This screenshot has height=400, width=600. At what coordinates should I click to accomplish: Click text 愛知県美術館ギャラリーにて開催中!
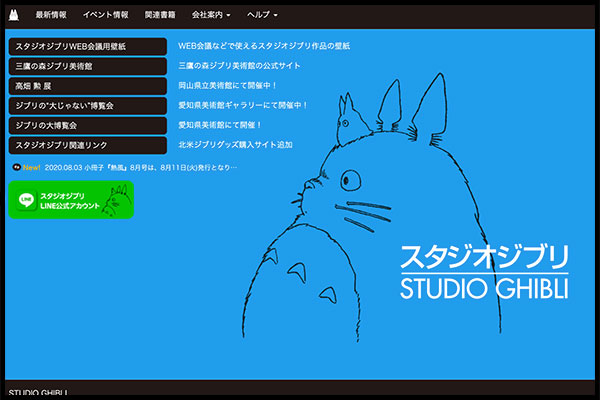coord(243,105)
